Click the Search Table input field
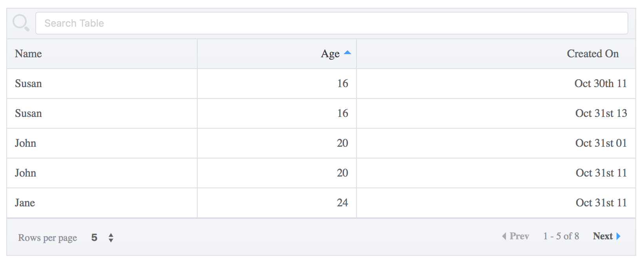The height and width of the screenshot is (266, 644). click(x=331, y=23)
